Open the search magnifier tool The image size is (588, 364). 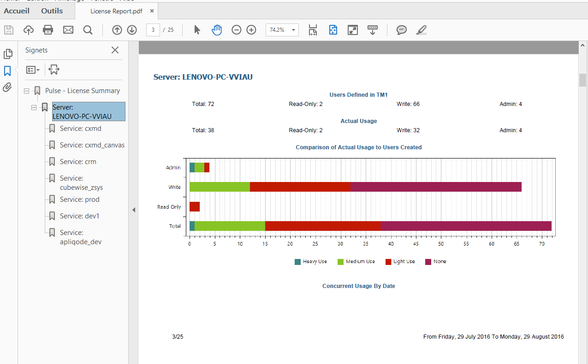(x=88, y=30)
